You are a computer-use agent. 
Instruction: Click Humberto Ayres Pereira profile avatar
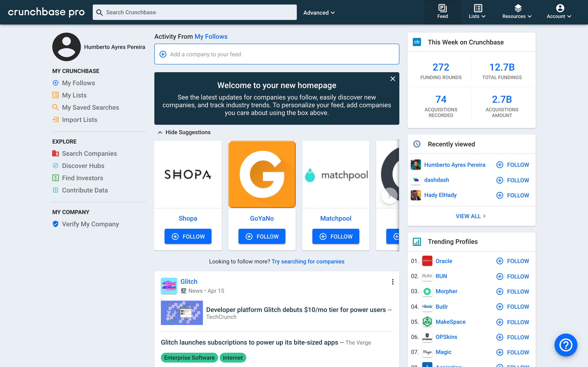pos(66,47)
